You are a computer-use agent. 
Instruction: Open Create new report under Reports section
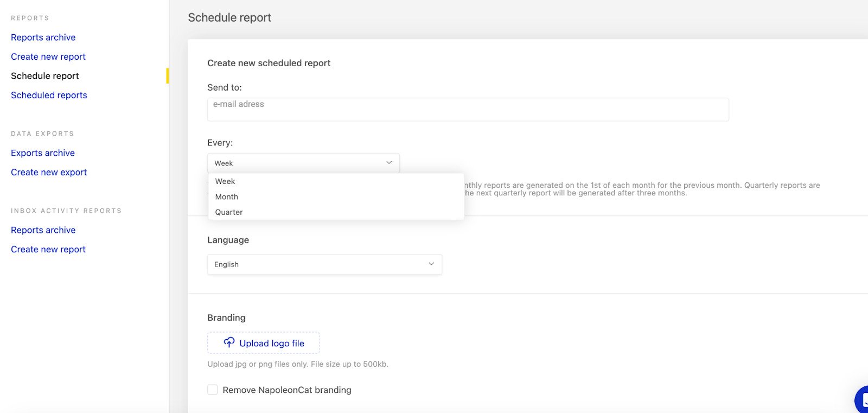[x=48, y=56]
